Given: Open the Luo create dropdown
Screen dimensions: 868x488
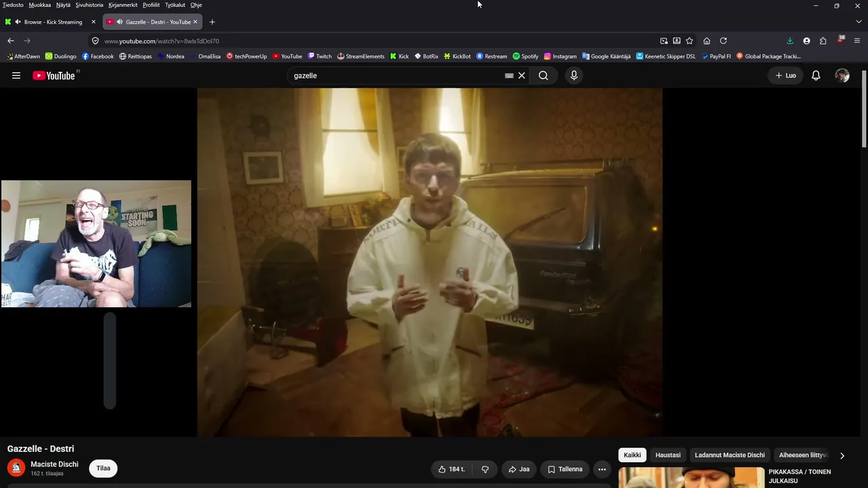Looking at the screenshot, I should tap(786, 75).
